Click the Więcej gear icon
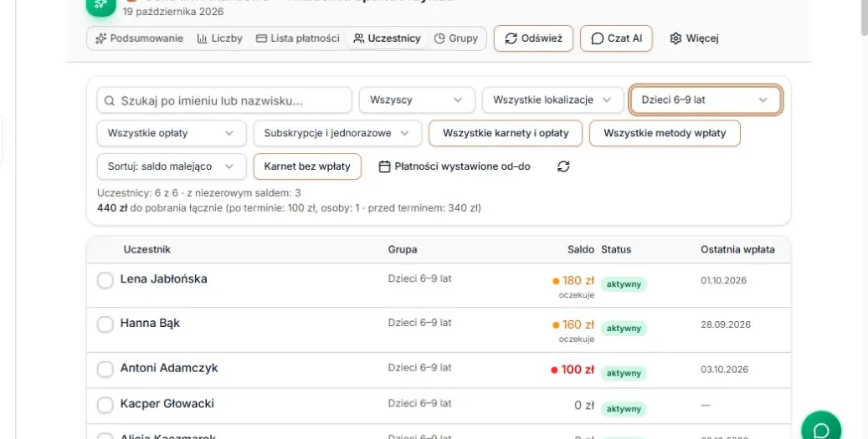This screenshot has width=868, height=439. point(675,38)
